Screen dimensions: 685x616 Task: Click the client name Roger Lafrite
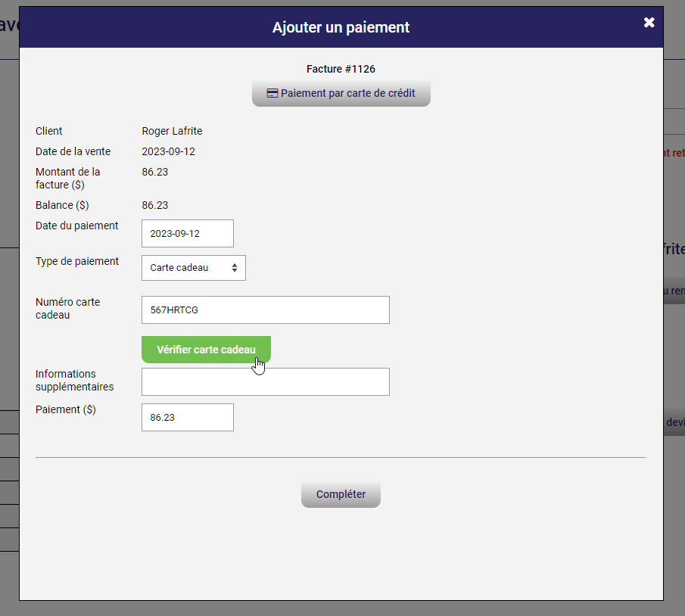pos(172,131)
